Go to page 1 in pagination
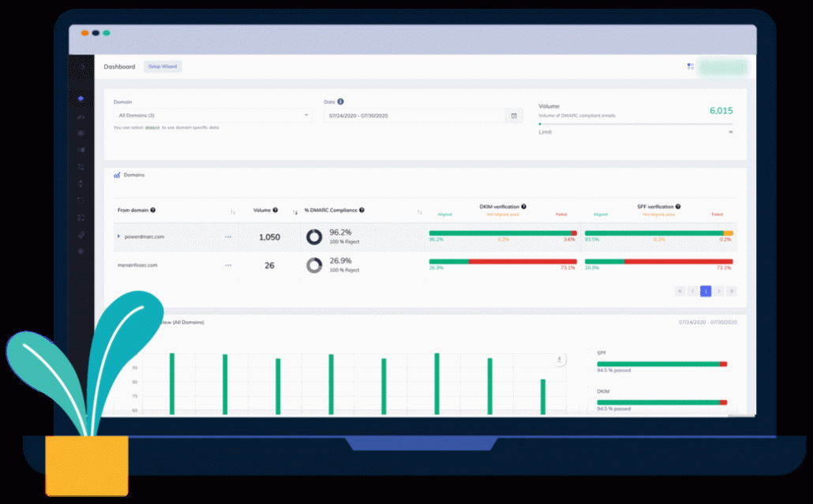This screenshot has width=813, height=504. pyautogui.click(x=706, y=291)
